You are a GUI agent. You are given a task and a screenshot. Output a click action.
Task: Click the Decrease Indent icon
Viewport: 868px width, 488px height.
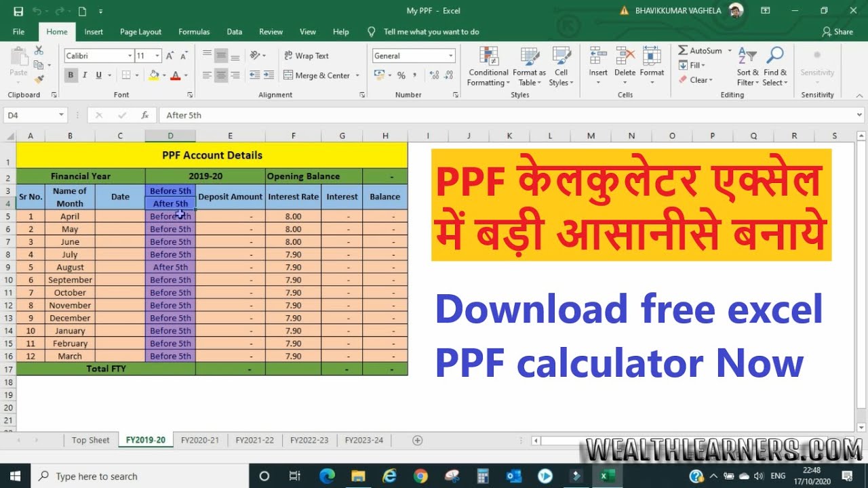point(254,75)
